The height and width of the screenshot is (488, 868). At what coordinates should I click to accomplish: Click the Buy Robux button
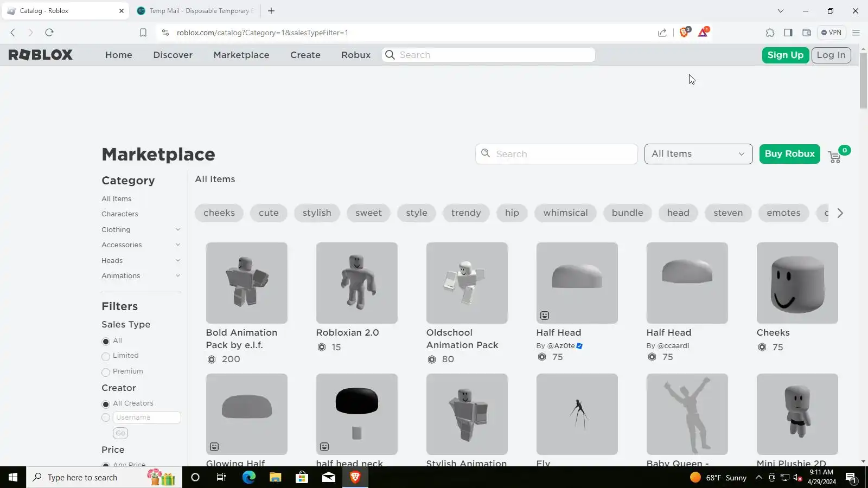click(790, 154)
